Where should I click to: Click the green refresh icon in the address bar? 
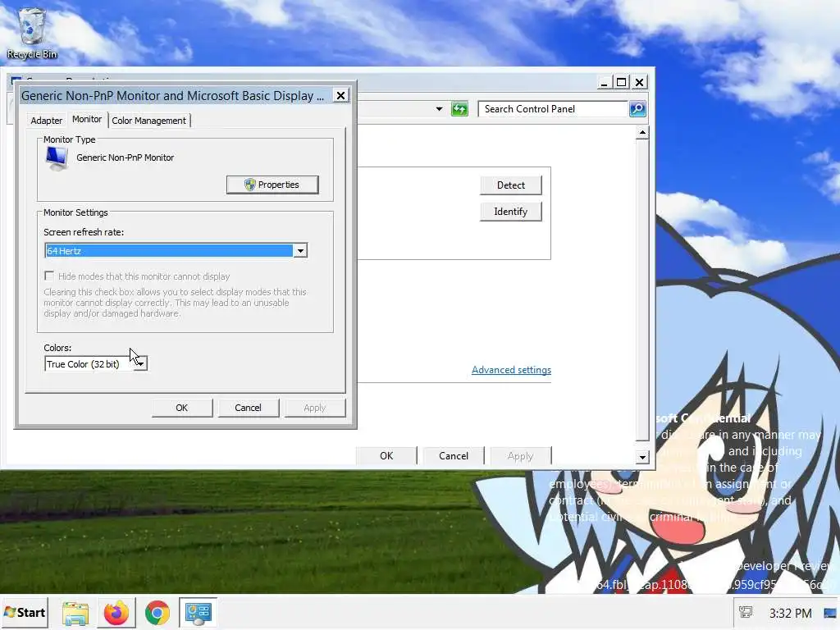[459, 109]
